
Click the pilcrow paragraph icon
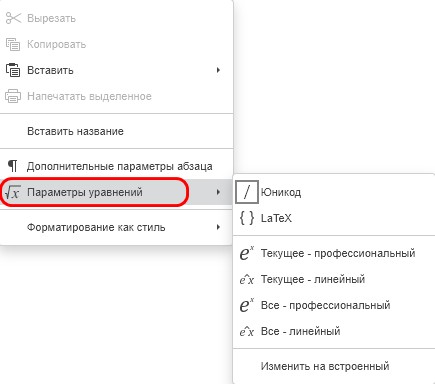(13, 166)
